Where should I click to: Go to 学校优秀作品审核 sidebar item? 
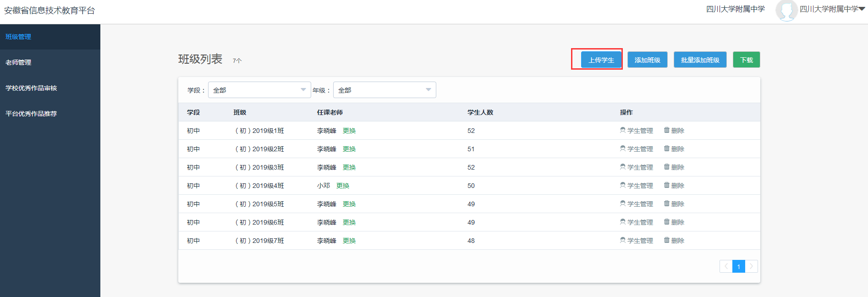point(31,88)
